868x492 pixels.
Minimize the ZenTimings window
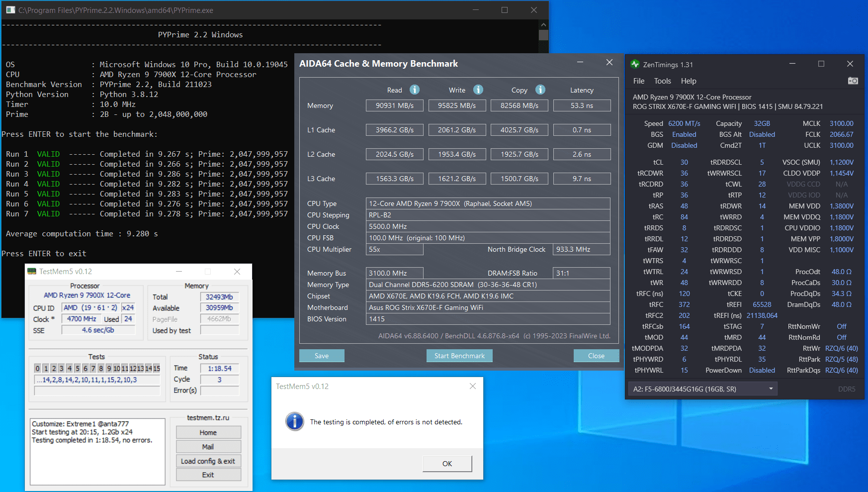[x=792, y=64]
